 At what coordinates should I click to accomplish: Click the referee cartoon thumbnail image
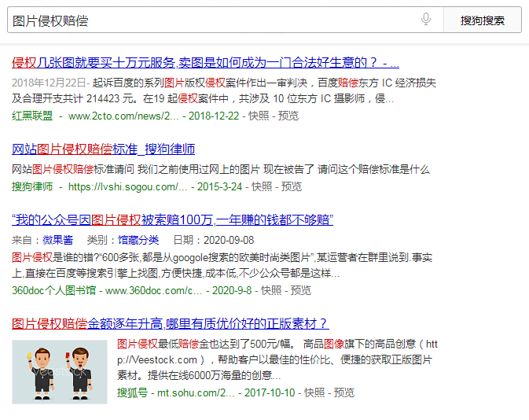[x=60, y=372]
